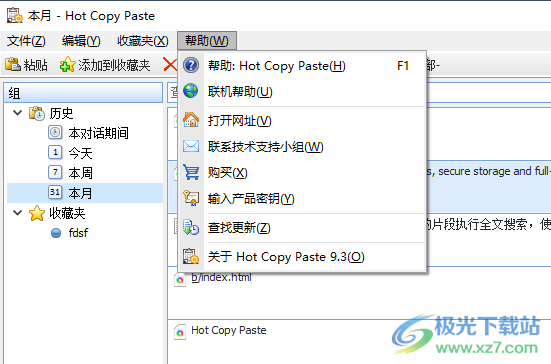The image size is (551, 364).
Task: Select the 收藏夹 tree item
Action: coord(67,213)
